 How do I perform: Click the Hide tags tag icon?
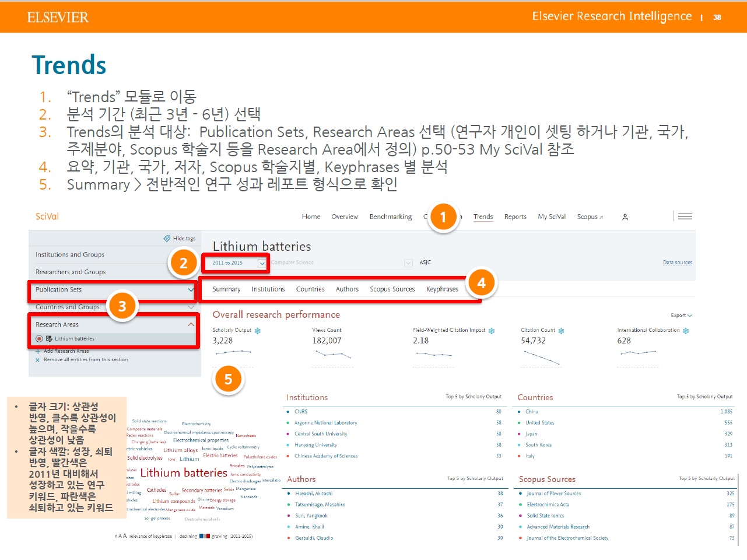(167, 239)
